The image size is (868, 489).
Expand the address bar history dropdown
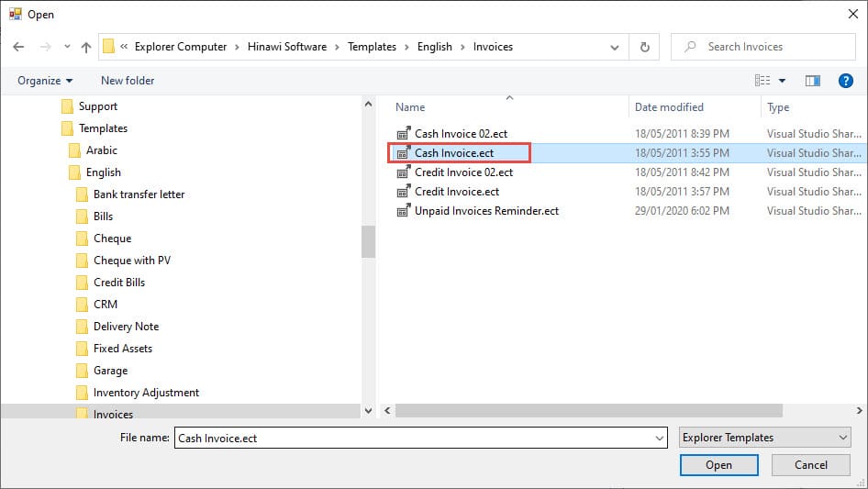coord(615,47)
